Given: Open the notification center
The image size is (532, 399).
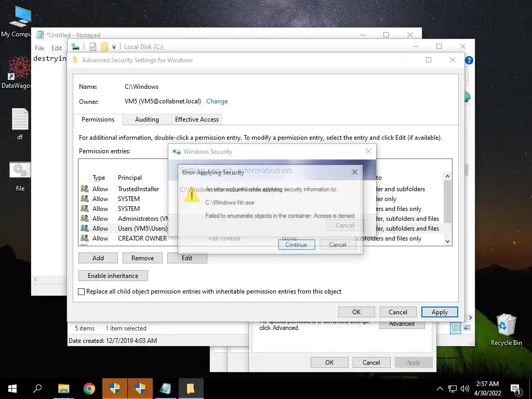Looking at the screenshot, I should [x=516, y=389].
